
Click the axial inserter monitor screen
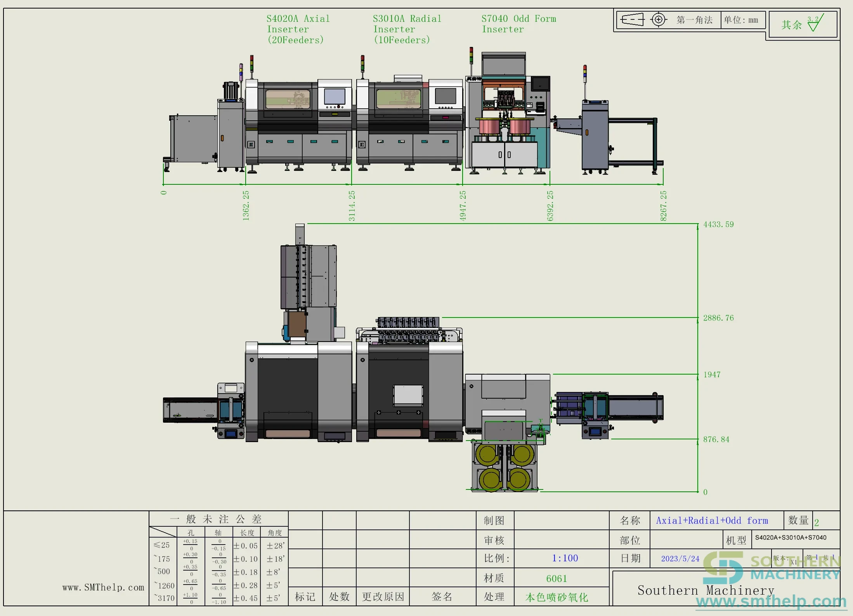click(x=335, y=96)
